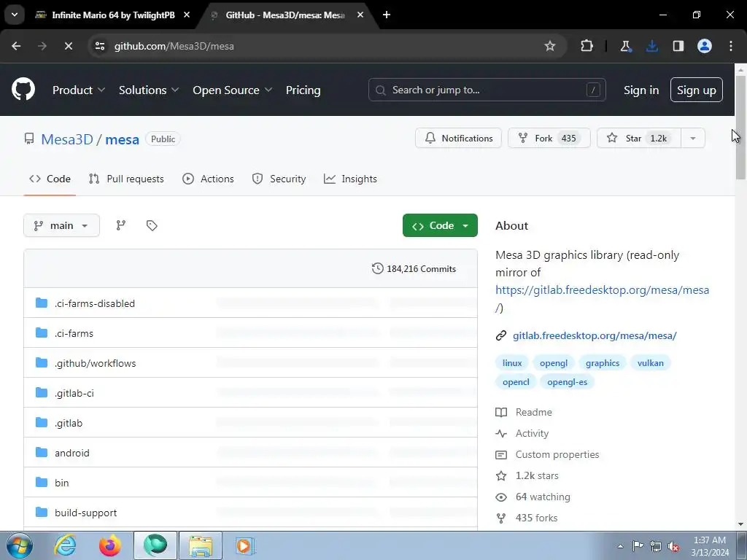Viewport: 747px width, 560px height.
Task: Click the vulkan topic tag
Action: coord(650,363)
